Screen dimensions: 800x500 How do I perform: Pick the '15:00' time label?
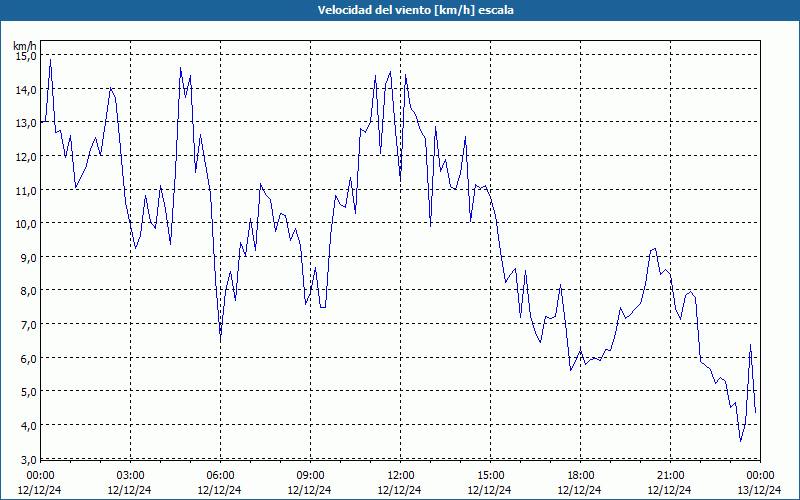[x=490, y=476]
